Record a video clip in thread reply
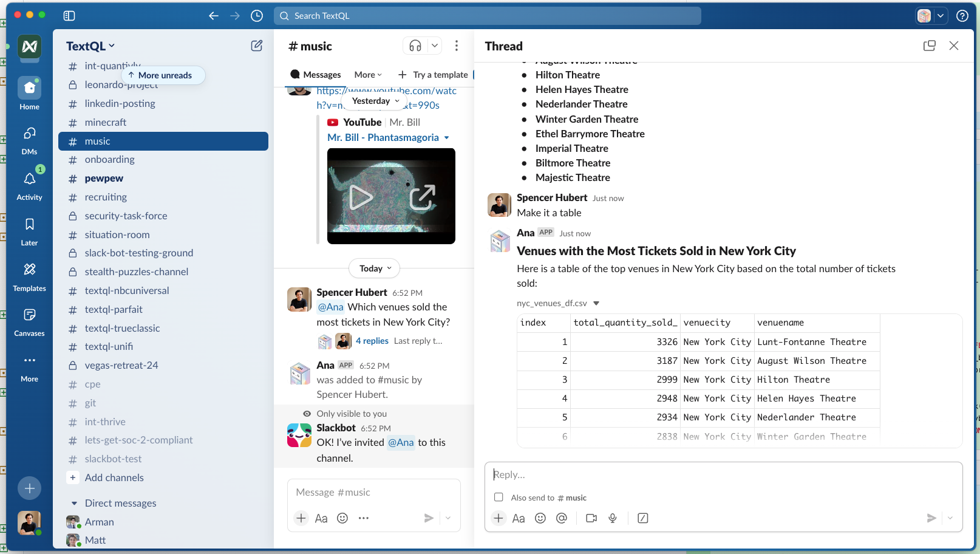This screenshot has width=980, height=554. pyautogui.click(x=591, y=518)
